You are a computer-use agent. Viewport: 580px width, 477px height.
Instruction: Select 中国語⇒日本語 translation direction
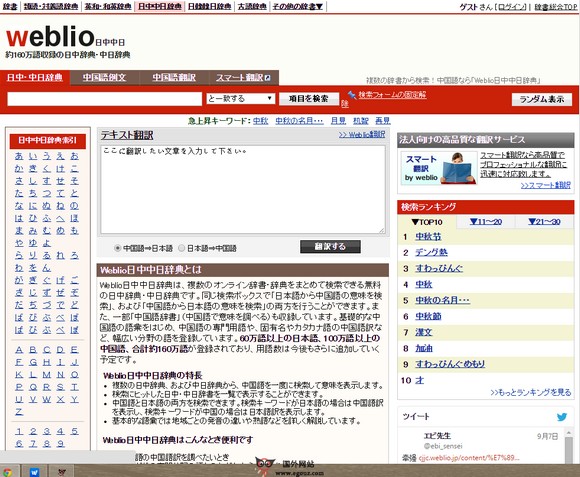(118, 248)
